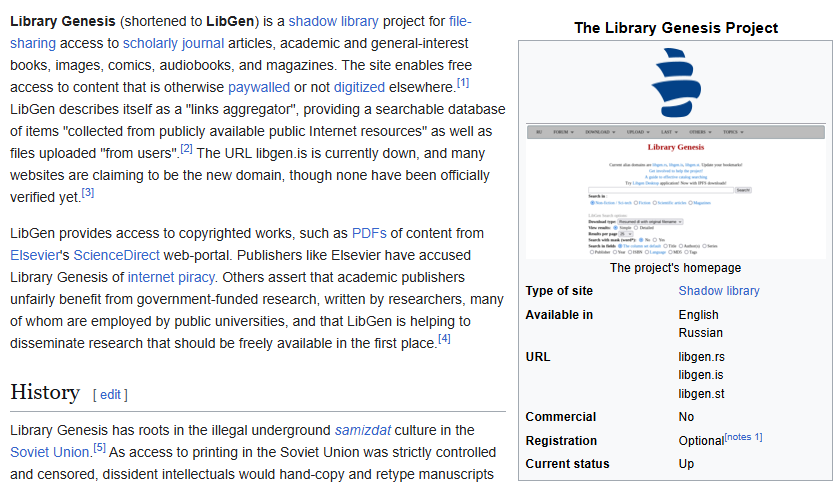Jump to citation [4]

click(x=444, y=339)
